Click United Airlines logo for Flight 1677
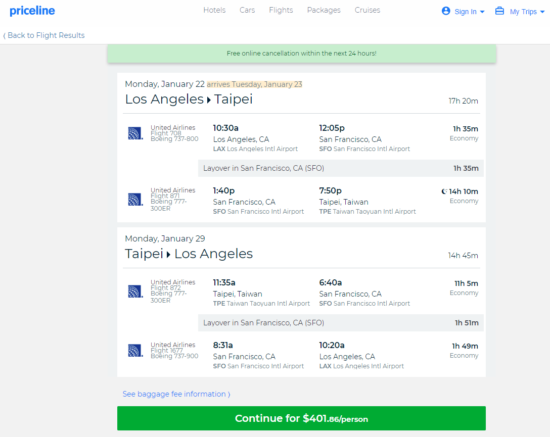This screenshot has height=437, width=550. (x=135, y=350)
